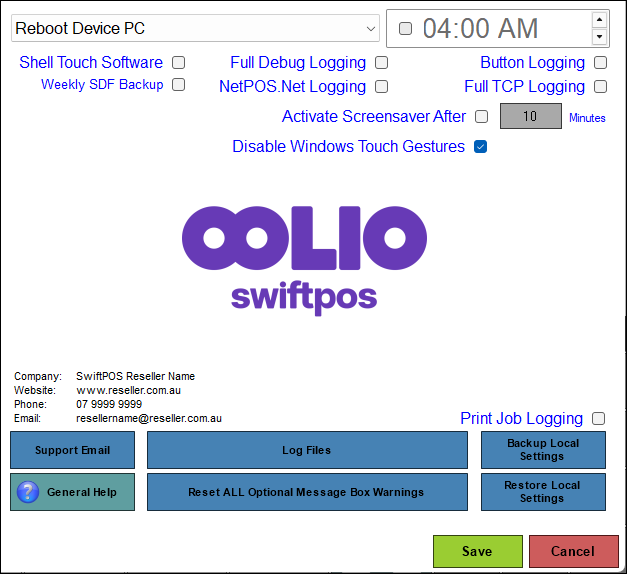Click the Activate Screensaver After label

coord(374,116)
